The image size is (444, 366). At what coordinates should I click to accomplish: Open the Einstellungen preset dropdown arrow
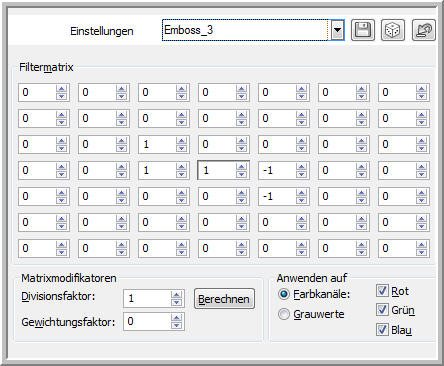point(338,30)
